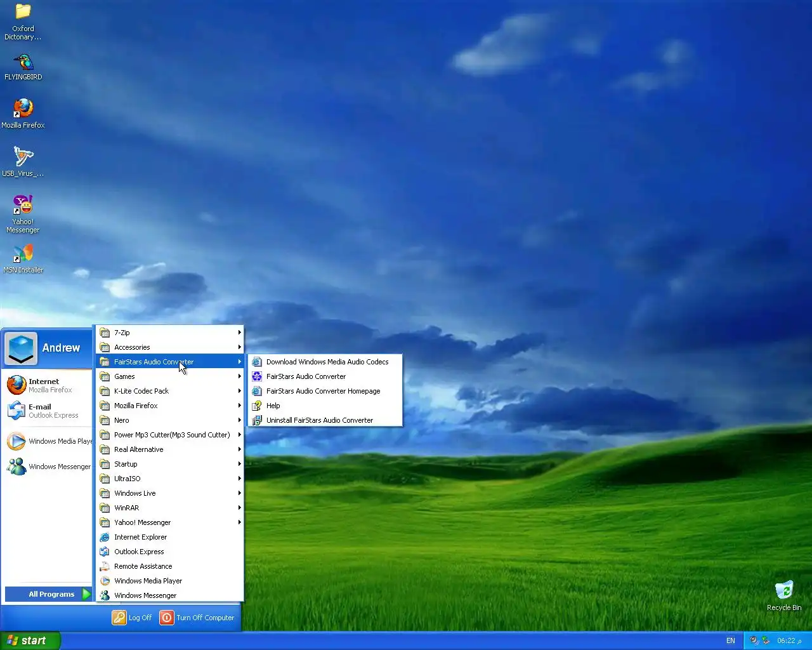Image resolution: width=812 pixels, height=650 pixels.
Task: Click the Andrew user account picture
Action: pos(20,348)
